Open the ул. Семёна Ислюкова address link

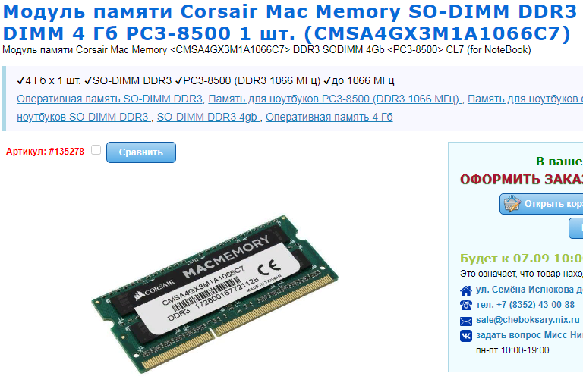(x=529, y=290)
